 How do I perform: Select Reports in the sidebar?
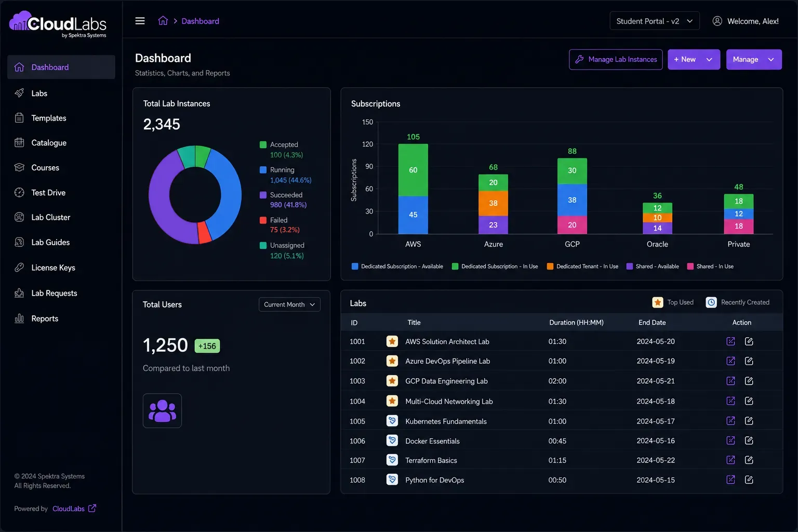tap(61, 318)
